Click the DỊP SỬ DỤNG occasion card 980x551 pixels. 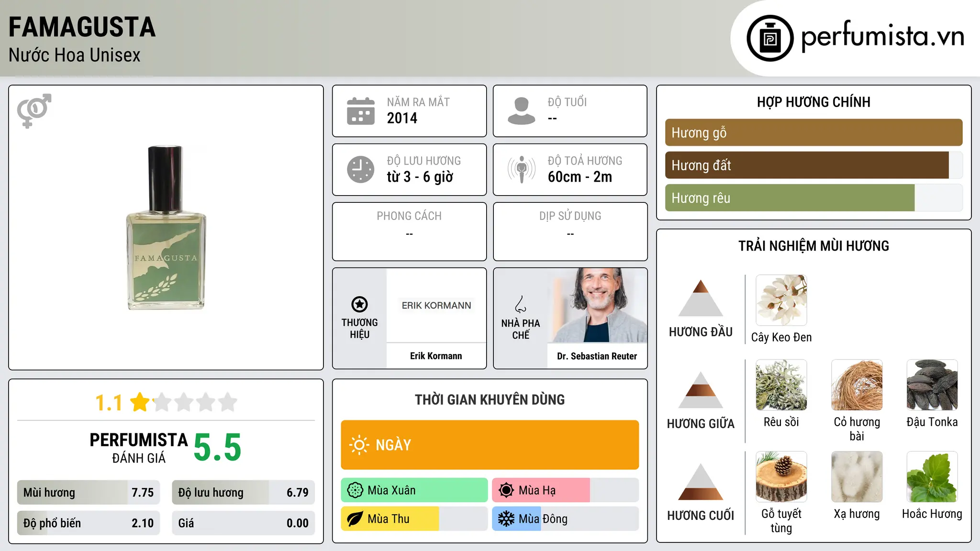pyautogui.click(x=570, y=231)
